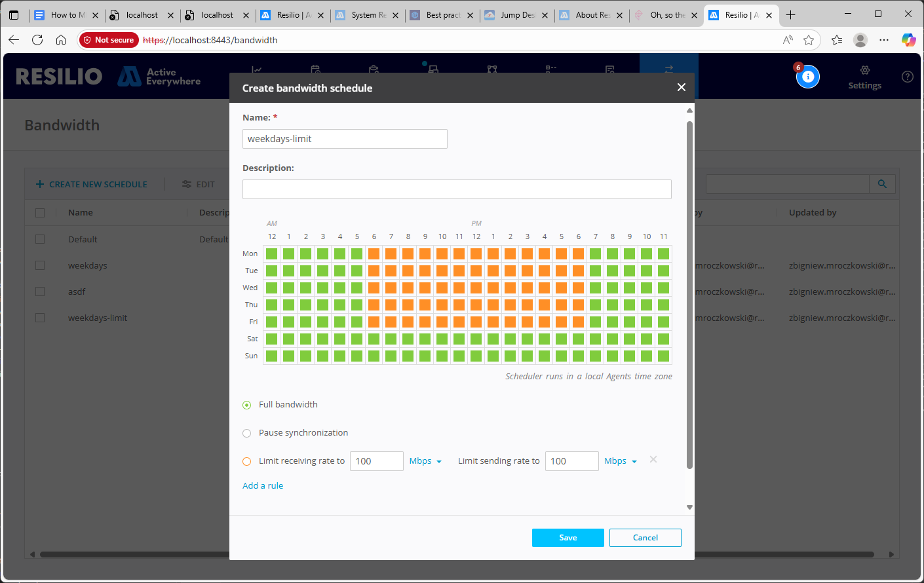924x583 pixels.
Task: Switch to the System Re browser tab
Action: point(367,15)
